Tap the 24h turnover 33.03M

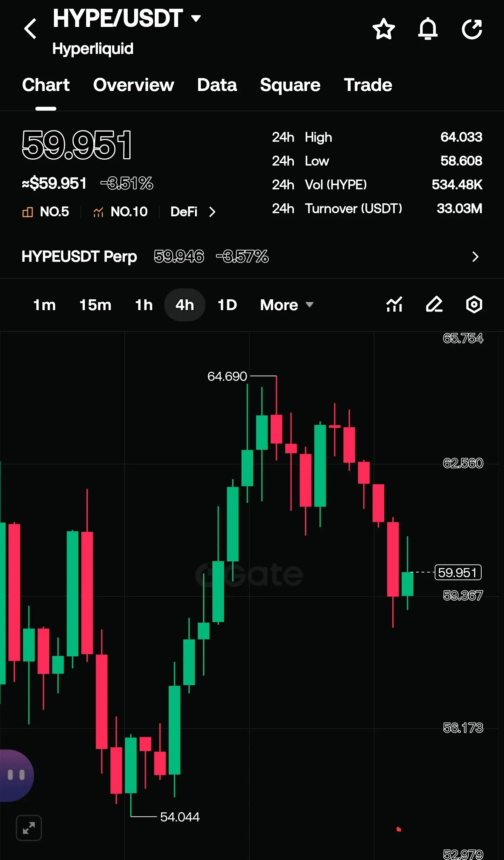click(460, 209)
